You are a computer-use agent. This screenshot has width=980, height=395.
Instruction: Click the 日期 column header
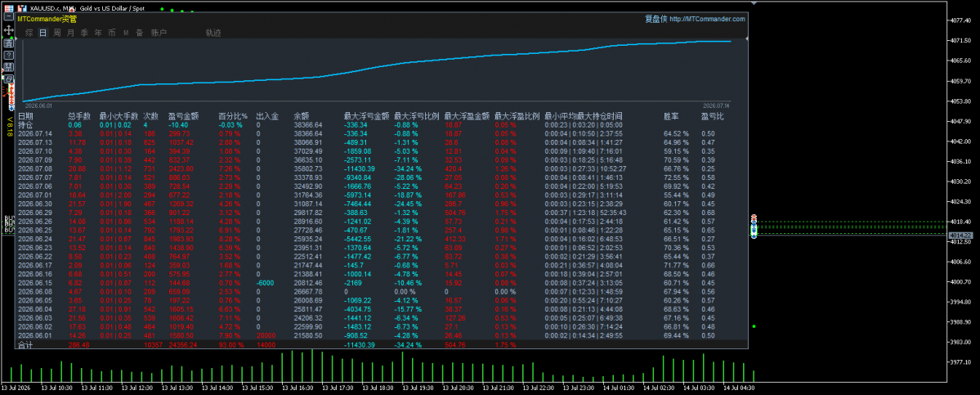25,116
